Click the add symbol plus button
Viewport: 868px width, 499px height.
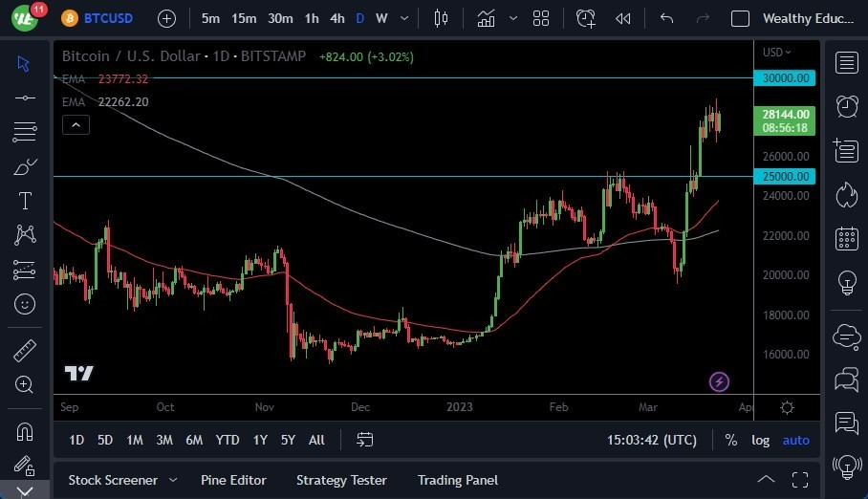166,19
